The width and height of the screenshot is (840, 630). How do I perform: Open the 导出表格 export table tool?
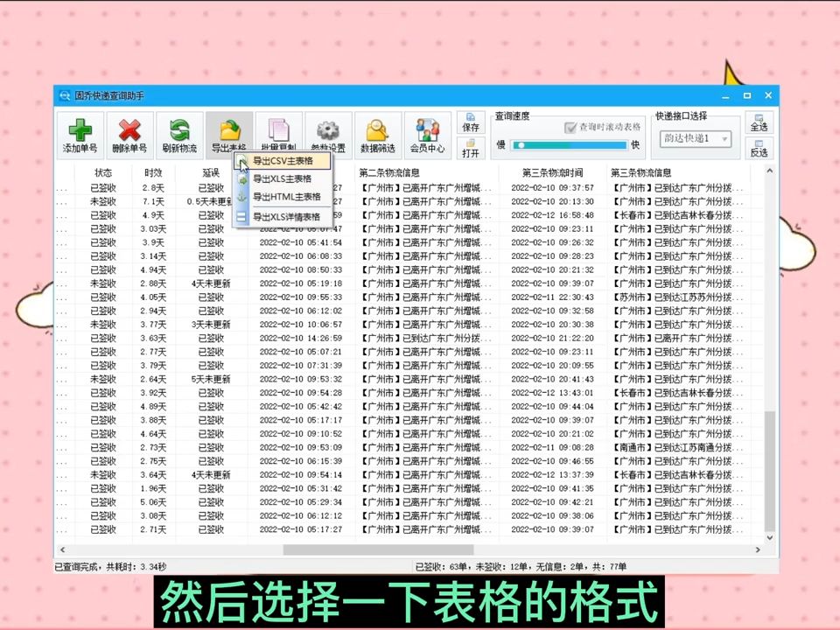tap(228, 133)
